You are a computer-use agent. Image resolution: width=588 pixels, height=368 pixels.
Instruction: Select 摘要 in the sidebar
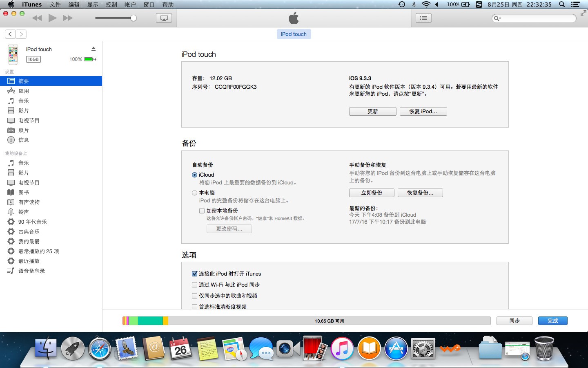point(51,81)
